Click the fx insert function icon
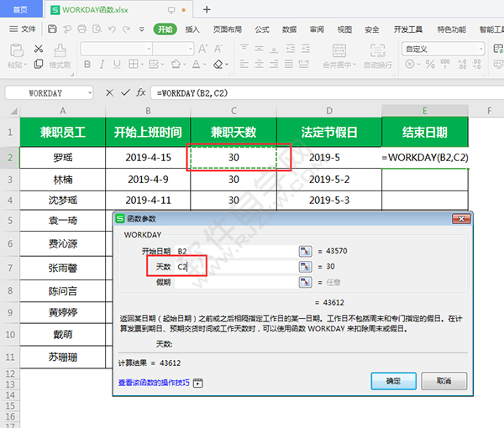The image size is (504, 428). tap(141, 93)
